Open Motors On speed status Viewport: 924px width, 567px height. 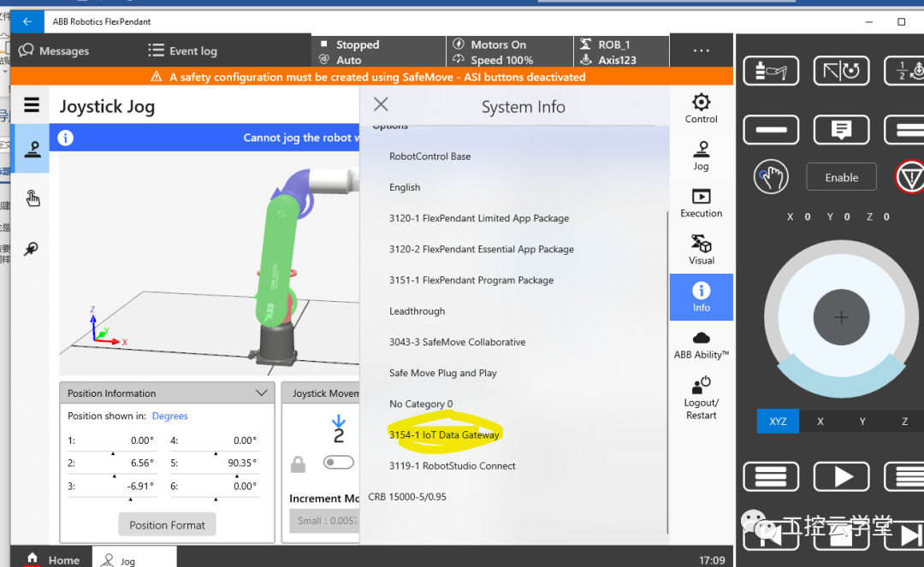(x=509, y=52)
